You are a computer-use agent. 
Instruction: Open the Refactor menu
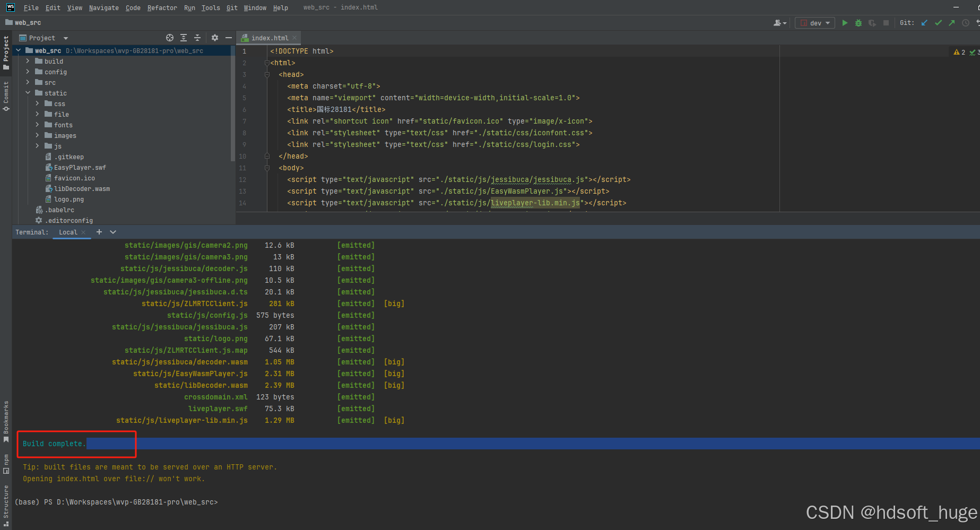click(162, 7)
